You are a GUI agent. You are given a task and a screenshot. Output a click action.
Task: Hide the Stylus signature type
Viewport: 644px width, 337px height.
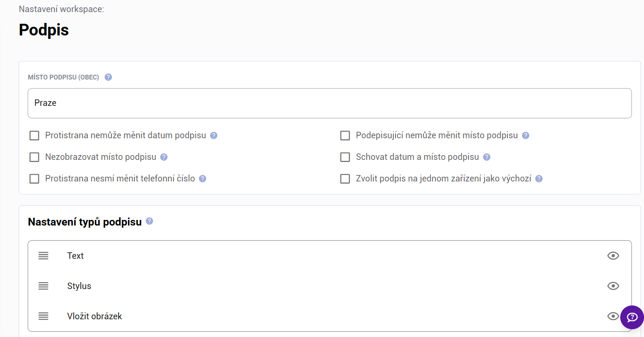click(613, 286)
